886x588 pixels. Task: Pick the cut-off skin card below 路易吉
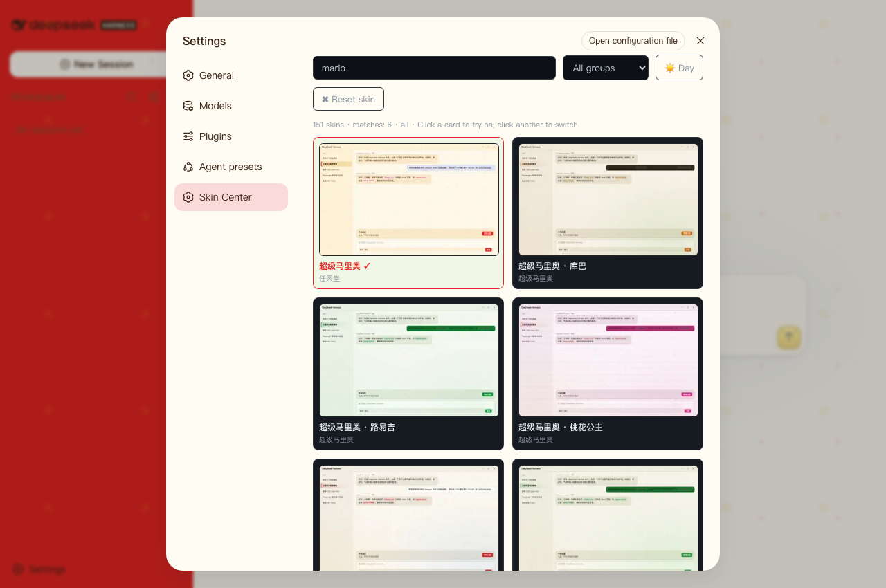pyautogui.click(x=408, y=515)
